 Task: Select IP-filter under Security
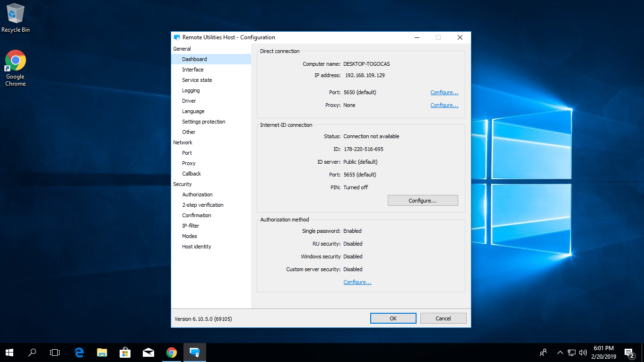pyautogui.click(x=191, y=226)
